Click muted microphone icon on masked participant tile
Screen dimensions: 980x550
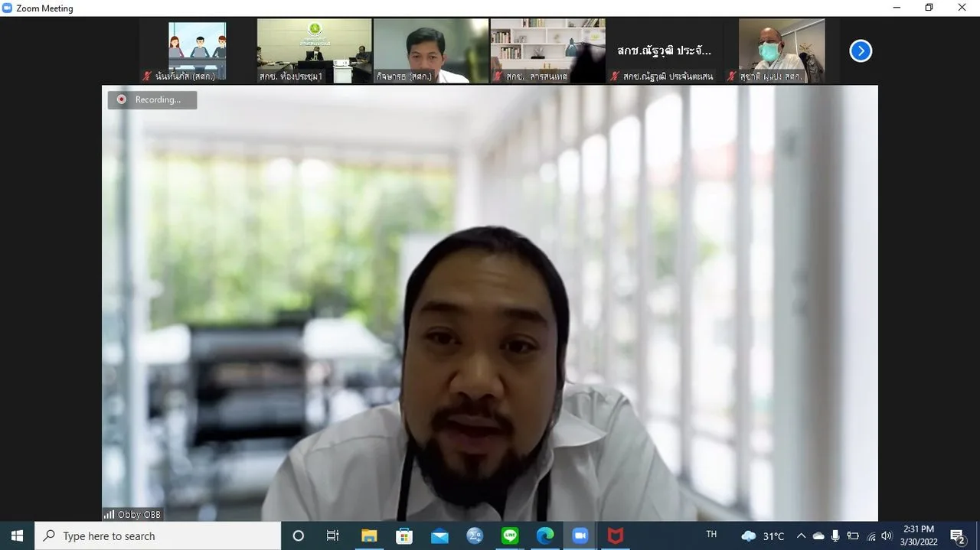click(x=731, y=76)
